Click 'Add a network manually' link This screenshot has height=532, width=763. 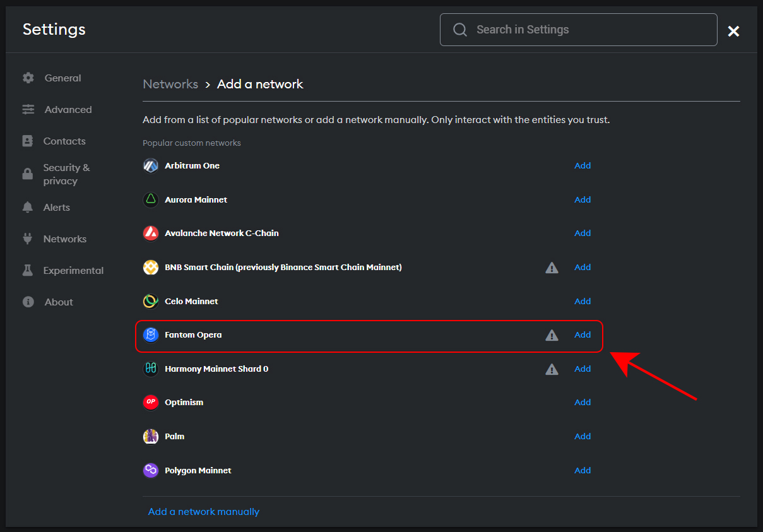click(204, 512)
